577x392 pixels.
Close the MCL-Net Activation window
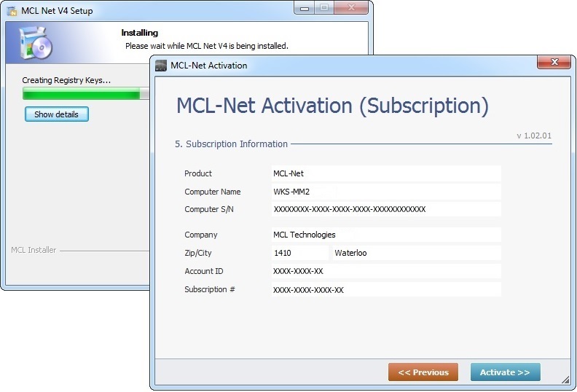tap(554, 62)
